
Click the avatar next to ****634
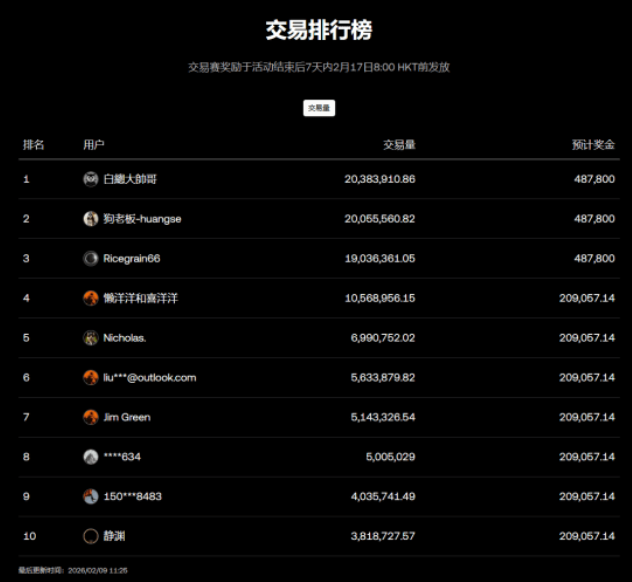pos(91,457)
